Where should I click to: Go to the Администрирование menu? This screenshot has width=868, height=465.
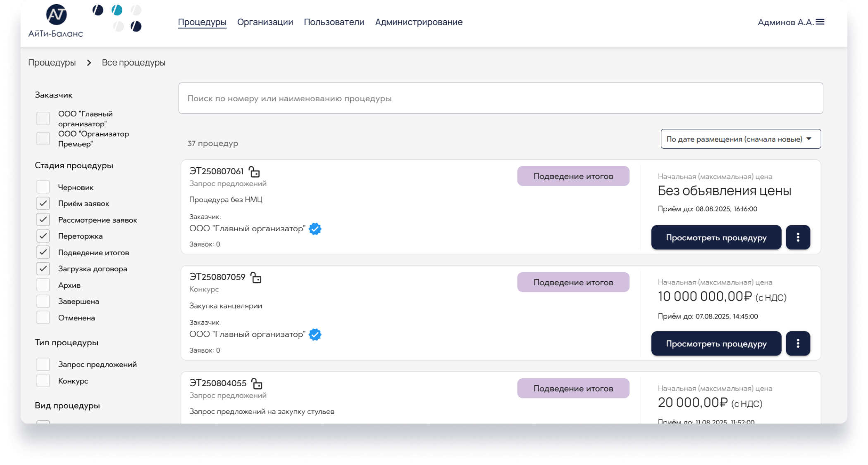tap(418, 22)
